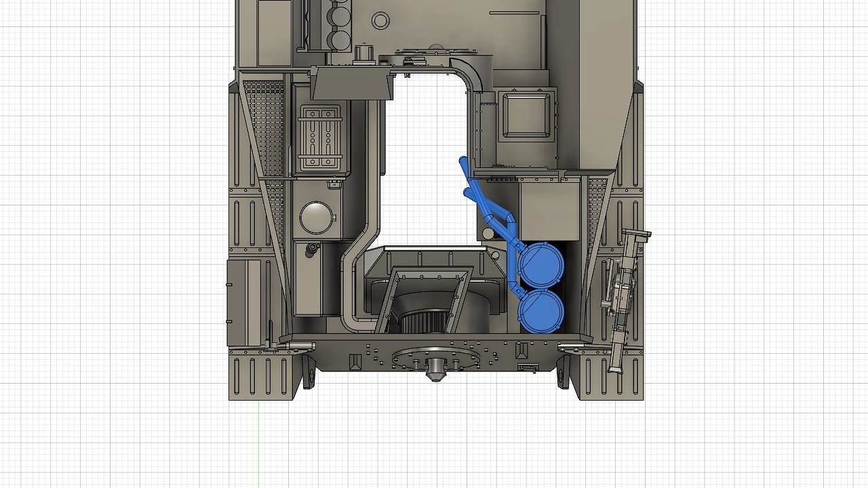Viewport: 868px width, 488px height.
Task: Select the round domed tank cap on left
Action: pyautogui.click(x=317, y=217)
